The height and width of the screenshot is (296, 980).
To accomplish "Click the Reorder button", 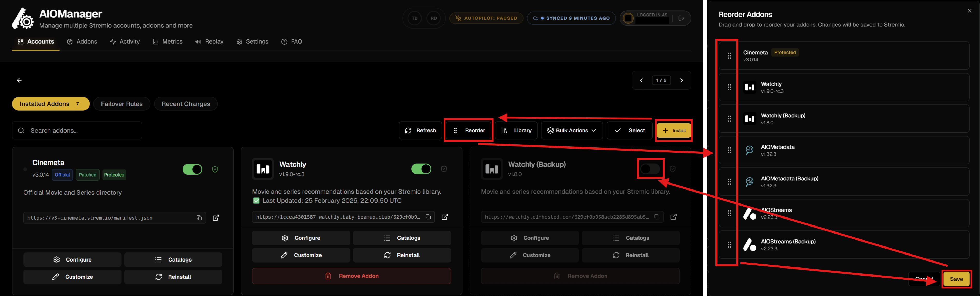I will (x=469, y=131).
